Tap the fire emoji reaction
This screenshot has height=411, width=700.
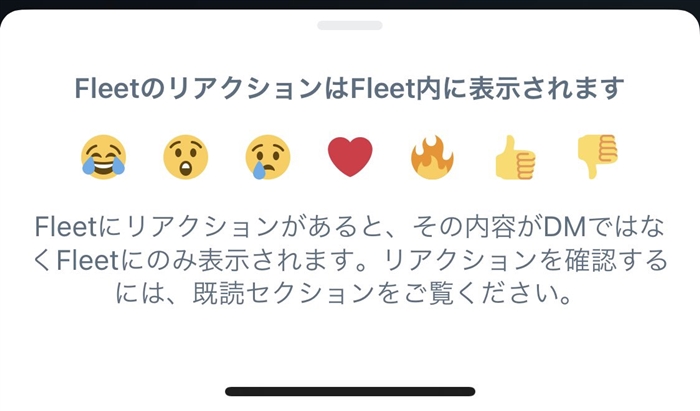[432, 157]
